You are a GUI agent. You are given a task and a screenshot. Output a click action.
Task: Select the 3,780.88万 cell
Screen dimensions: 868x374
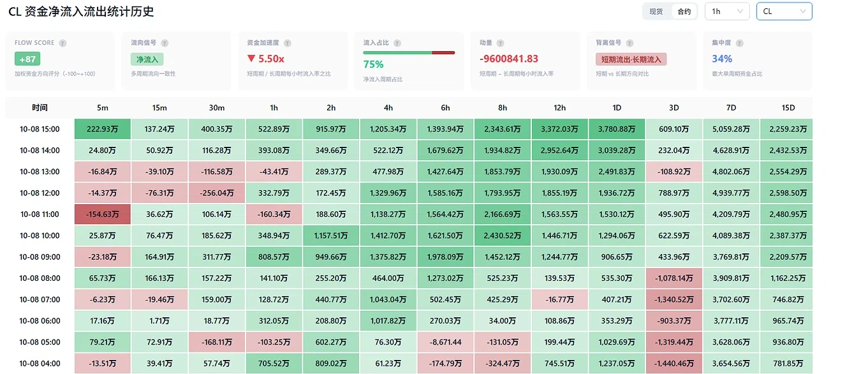(x=617, y=129)
